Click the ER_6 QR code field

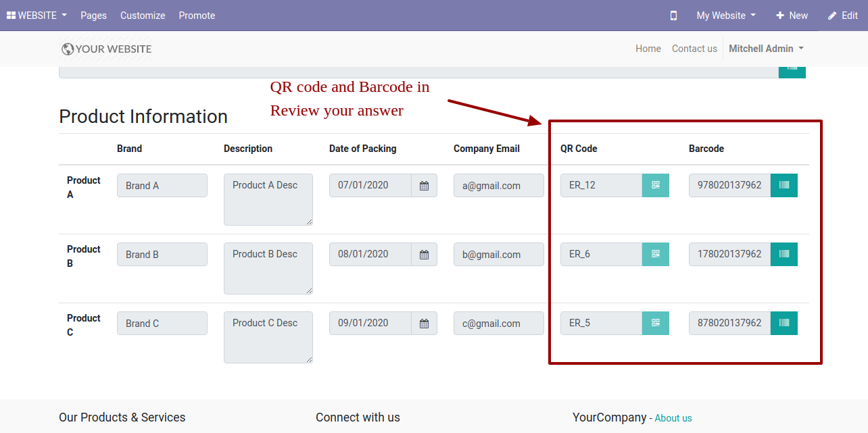point(601,254)
